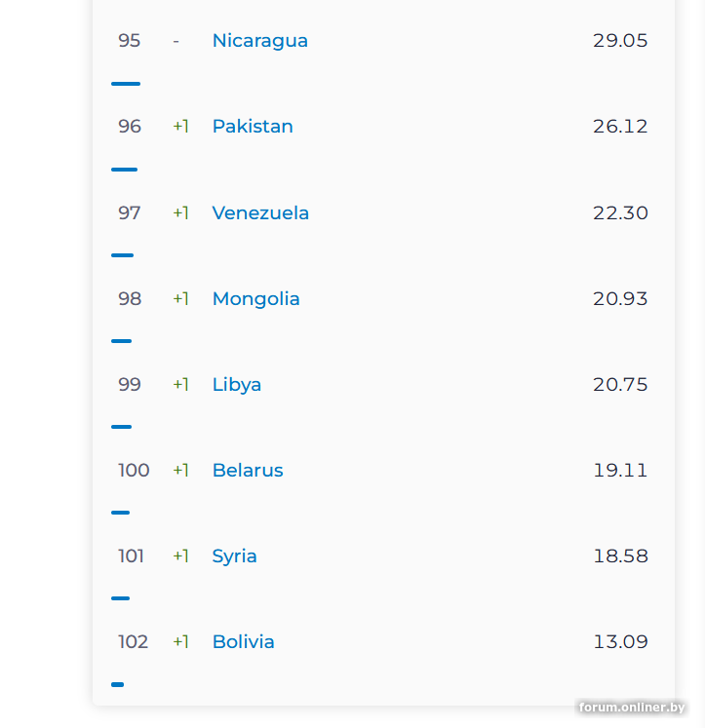Open the Libya country page link

[237, 384]
